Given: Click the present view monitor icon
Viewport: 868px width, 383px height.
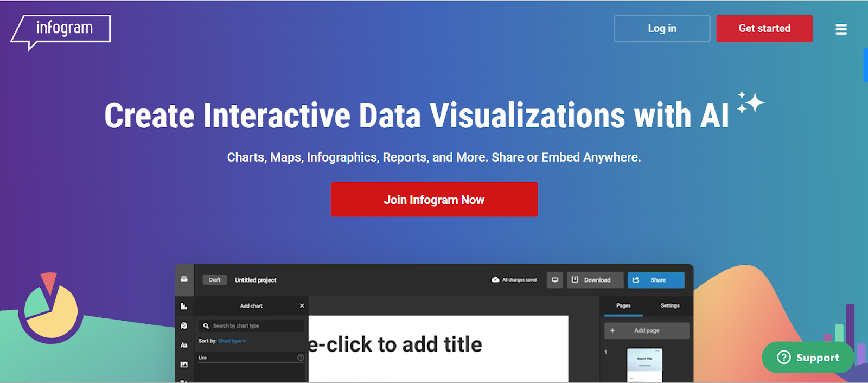Looking at the screenshot, I should pos(554,280).
